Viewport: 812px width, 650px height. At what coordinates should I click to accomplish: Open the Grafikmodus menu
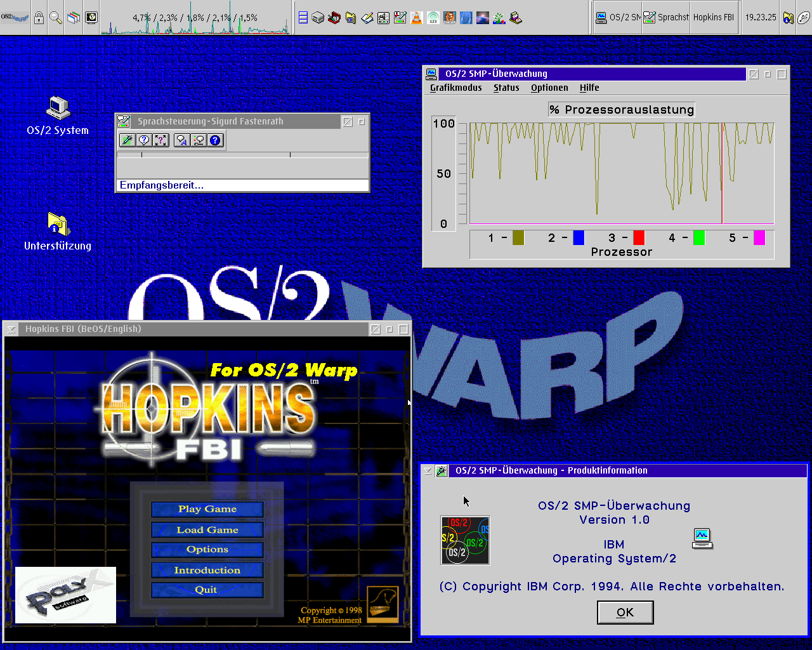click(x=455, y=88)
